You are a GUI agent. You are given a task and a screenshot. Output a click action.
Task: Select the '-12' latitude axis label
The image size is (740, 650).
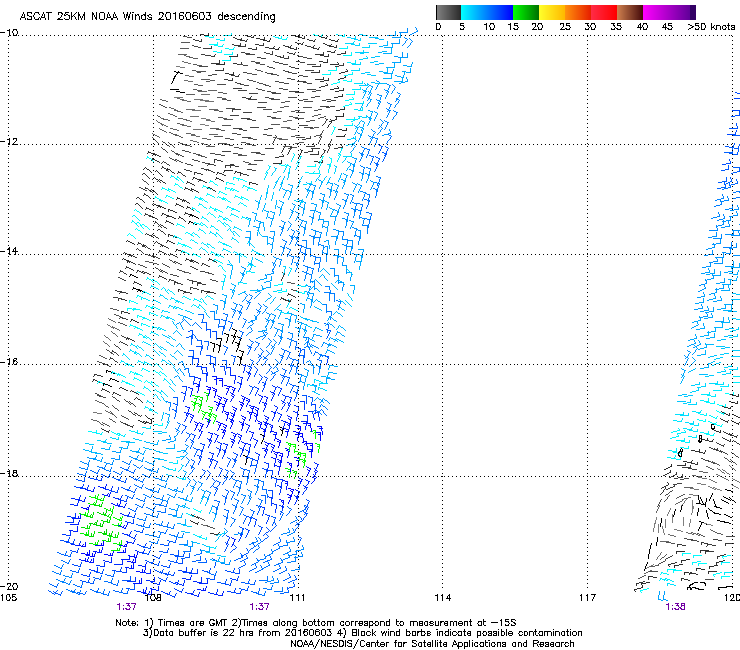pos(9,142)
